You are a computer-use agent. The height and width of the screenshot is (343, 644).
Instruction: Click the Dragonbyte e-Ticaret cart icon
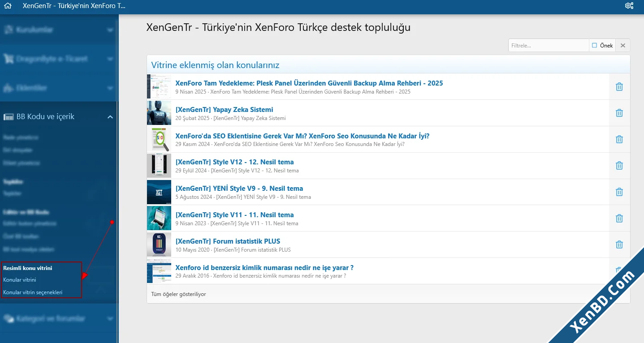[9, 59]
